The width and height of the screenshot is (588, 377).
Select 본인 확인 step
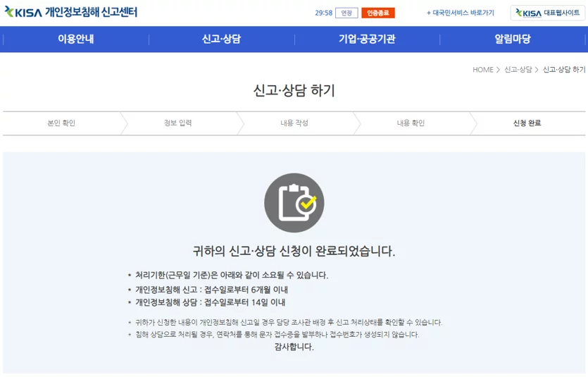(x=61, y=123)
